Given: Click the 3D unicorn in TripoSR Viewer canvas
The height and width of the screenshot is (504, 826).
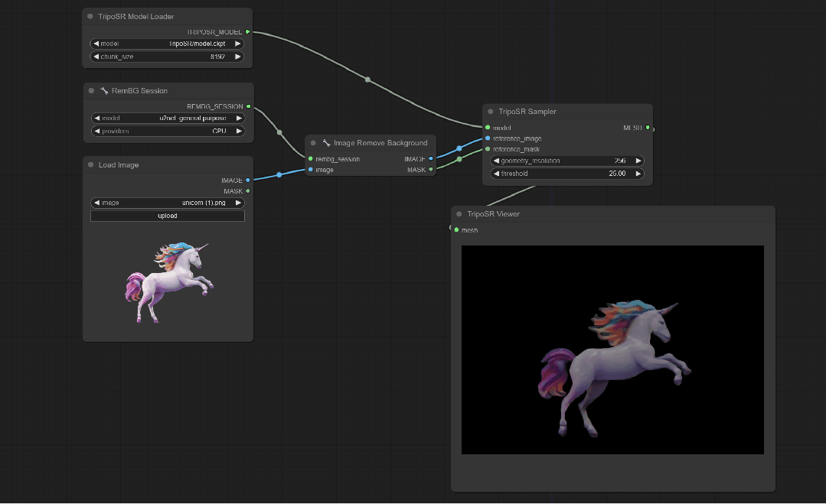Looking at the screenshot, I should click(614, 369).
